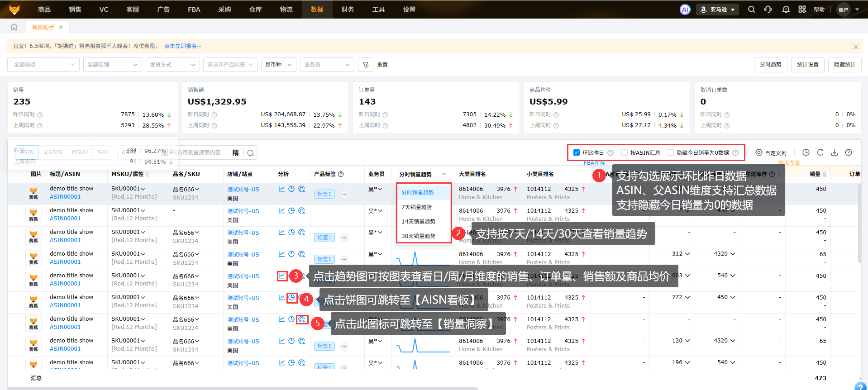Click pie chart icon in second row

tap(291, 211)
